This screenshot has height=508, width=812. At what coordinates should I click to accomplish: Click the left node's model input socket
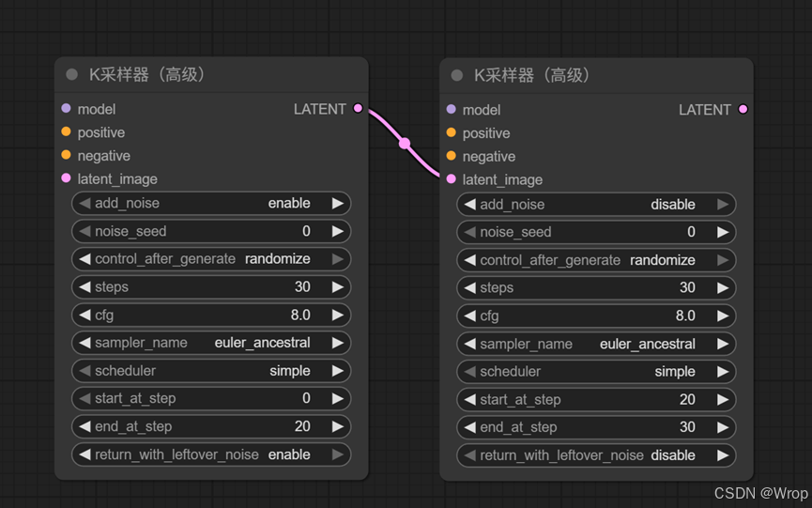tap(66, 108)
